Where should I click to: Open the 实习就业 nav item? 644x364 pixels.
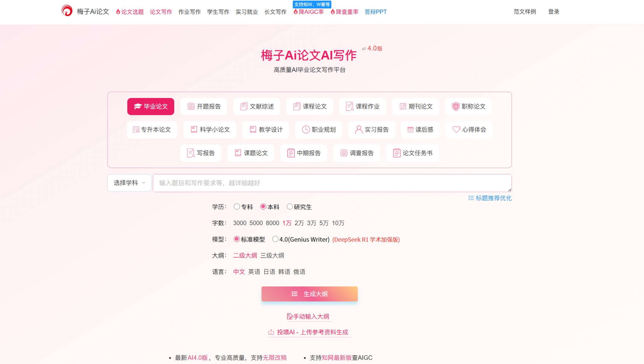[x=247, y=12]
